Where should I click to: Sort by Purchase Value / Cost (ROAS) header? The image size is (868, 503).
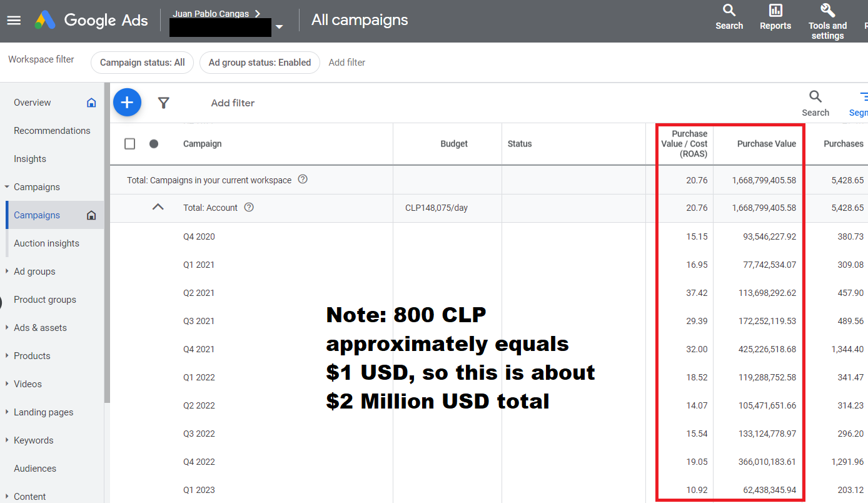click(685, 144)
